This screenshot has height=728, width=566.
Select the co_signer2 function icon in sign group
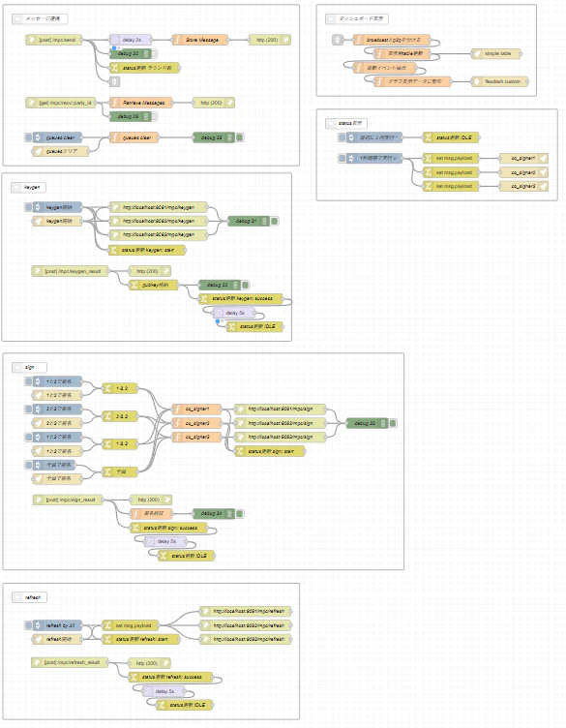(177, 423)
